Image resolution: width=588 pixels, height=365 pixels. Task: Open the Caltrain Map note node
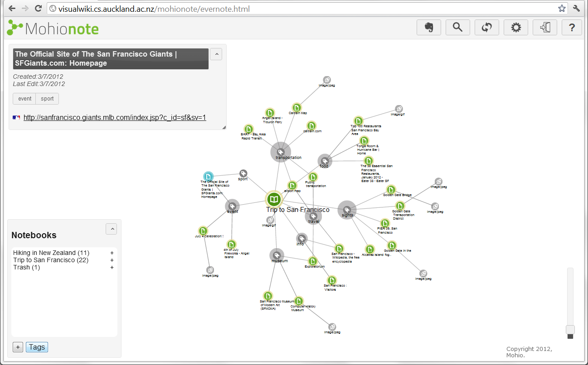296,107
